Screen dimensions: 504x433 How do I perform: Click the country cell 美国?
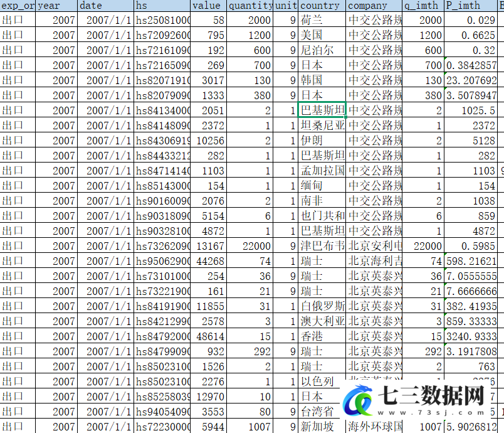[x=322, y=35]
